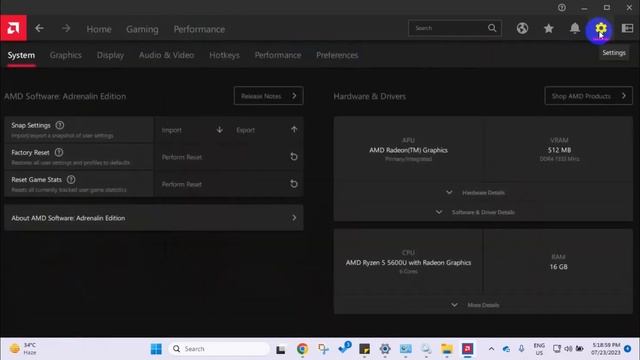Perform Reset for Factory Reset
The width and height of the screenshot is (640, 360).
point(229,157)
